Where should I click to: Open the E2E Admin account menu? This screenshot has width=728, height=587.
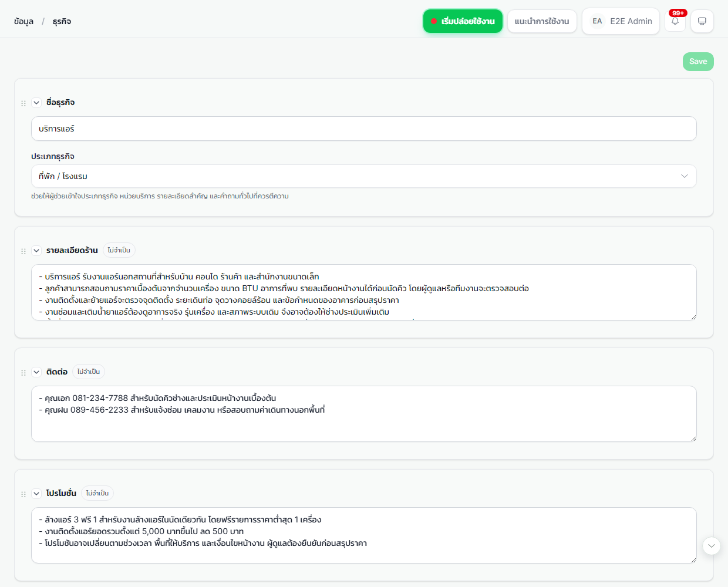tap(621, 21)
